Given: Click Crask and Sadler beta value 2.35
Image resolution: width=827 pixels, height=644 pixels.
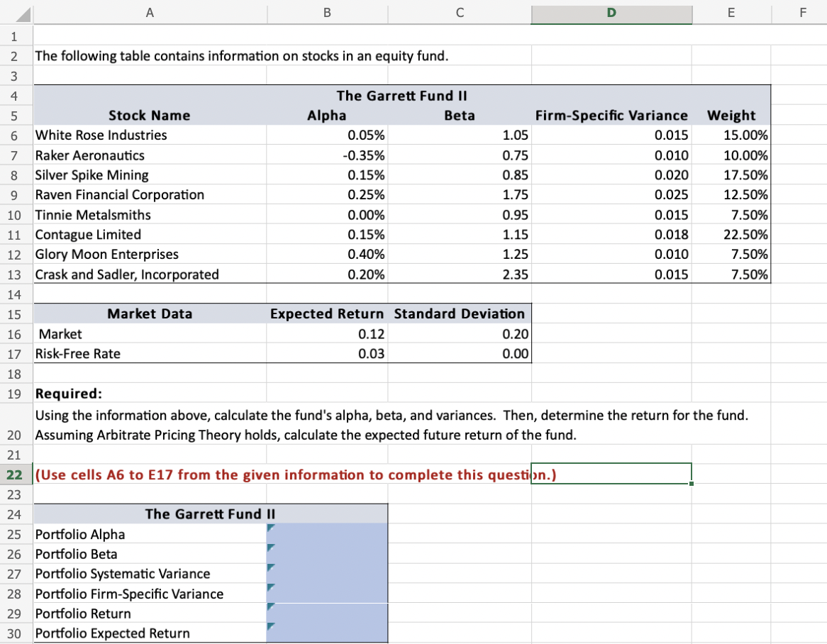Looking at the screenshot, I should (460, 274).
